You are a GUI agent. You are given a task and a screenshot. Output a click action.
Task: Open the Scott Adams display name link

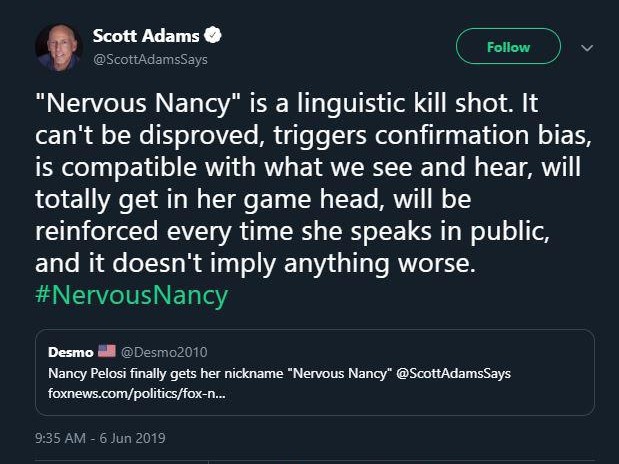tap(147, 36)
